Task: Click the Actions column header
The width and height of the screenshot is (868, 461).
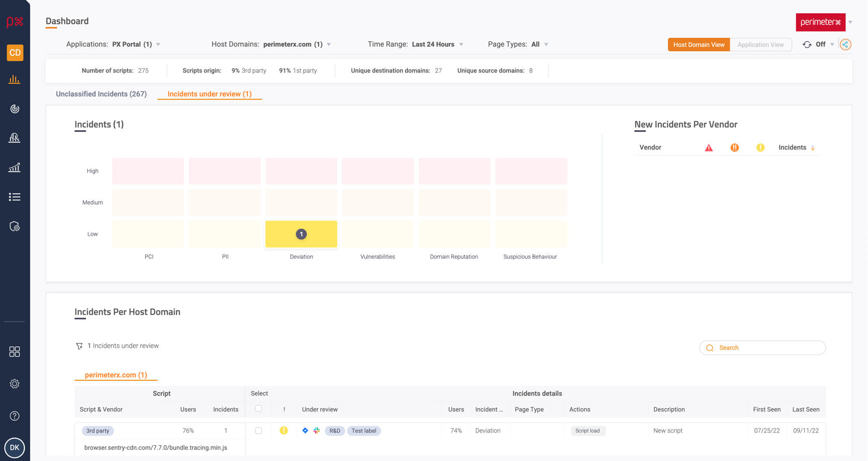Action: point(579,409)
